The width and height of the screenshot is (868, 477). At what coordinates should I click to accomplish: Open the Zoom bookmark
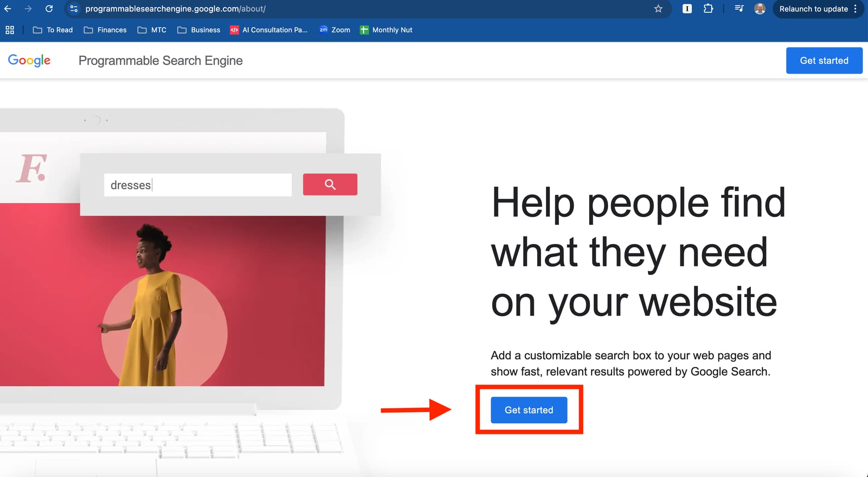click(x=335, y=30)
